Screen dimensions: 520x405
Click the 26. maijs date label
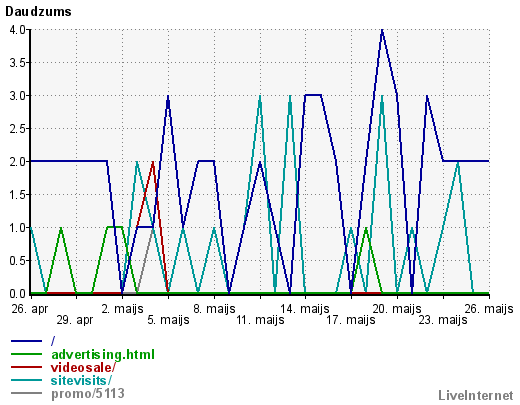coord(489,309)
